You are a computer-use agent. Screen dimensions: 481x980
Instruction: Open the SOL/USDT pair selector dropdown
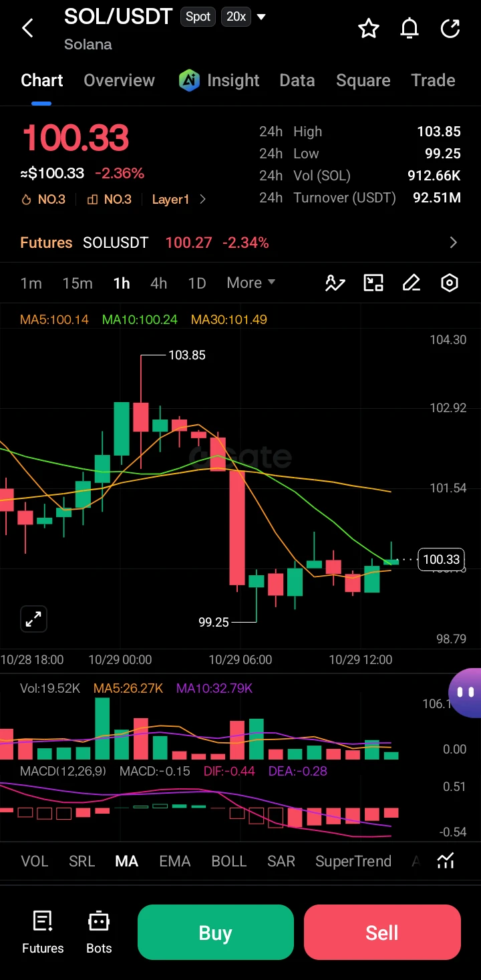tap(261, 17)
